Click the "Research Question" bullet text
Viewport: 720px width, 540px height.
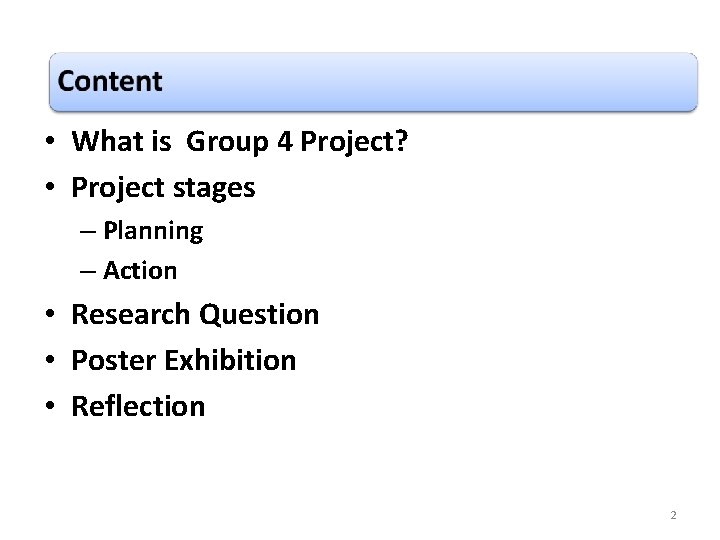pyautogui.click(x=195, y=314)
